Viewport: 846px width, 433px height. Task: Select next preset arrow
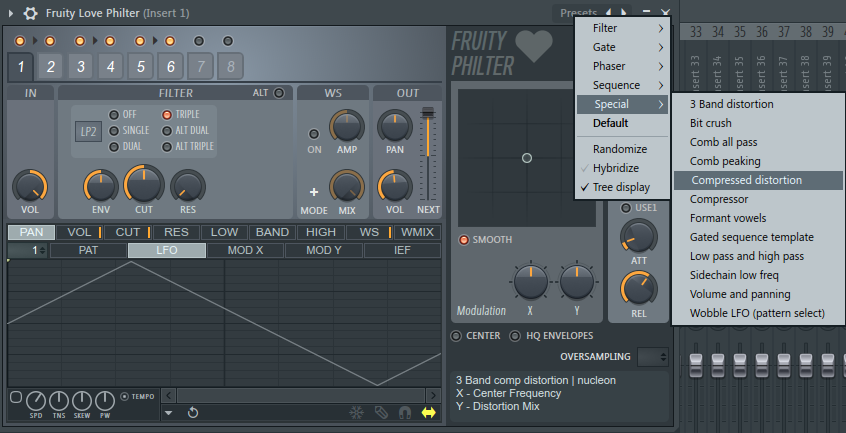pos(624,12)
